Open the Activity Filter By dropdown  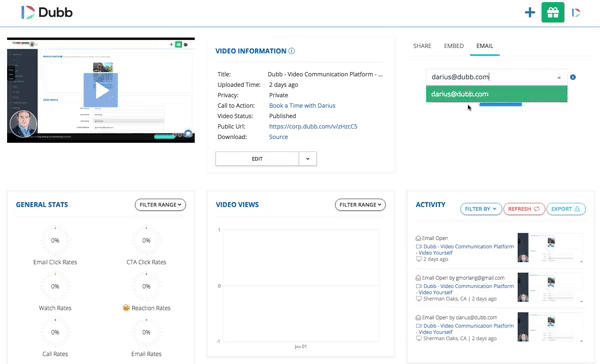click(481, 209)
